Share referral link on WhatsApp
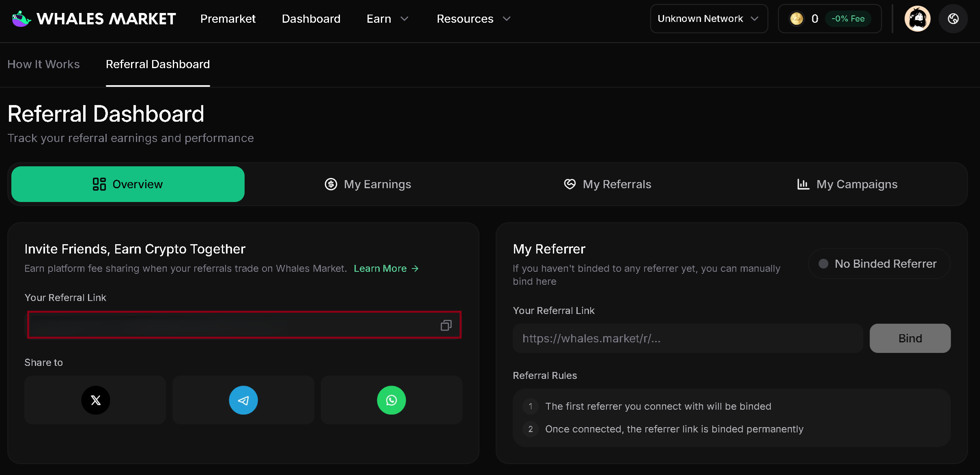The image size is (980, 475). 391,400
